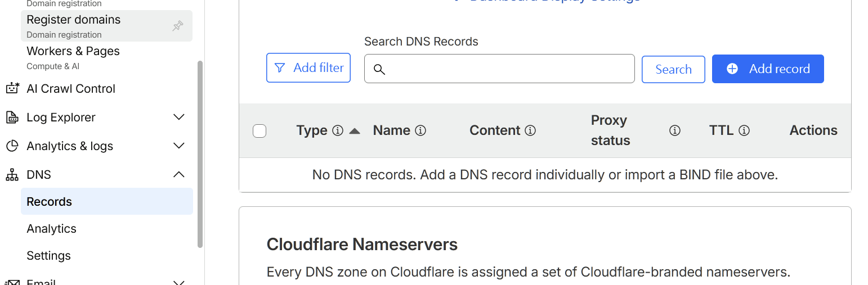This screenshot has width=868, height=285.
Task: Select the DNS Records submenu item
Action: coord(106,201)
